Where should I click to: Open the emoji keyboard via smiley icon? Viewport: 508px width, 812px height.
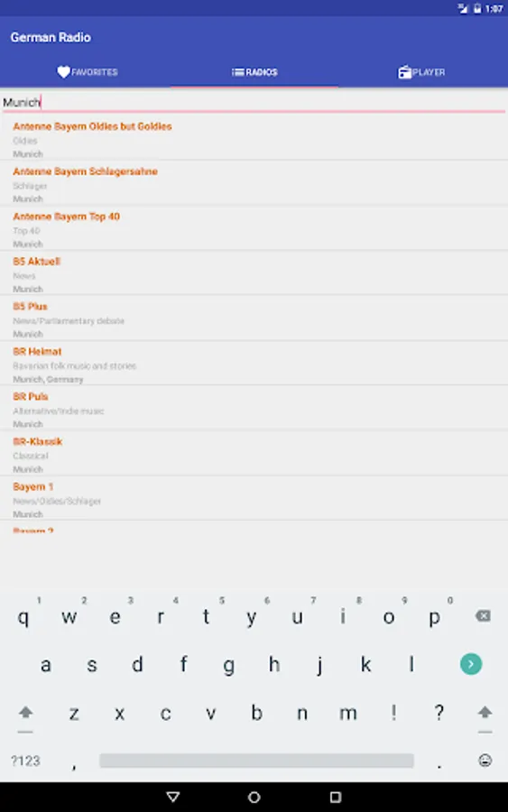coord(485,761)
